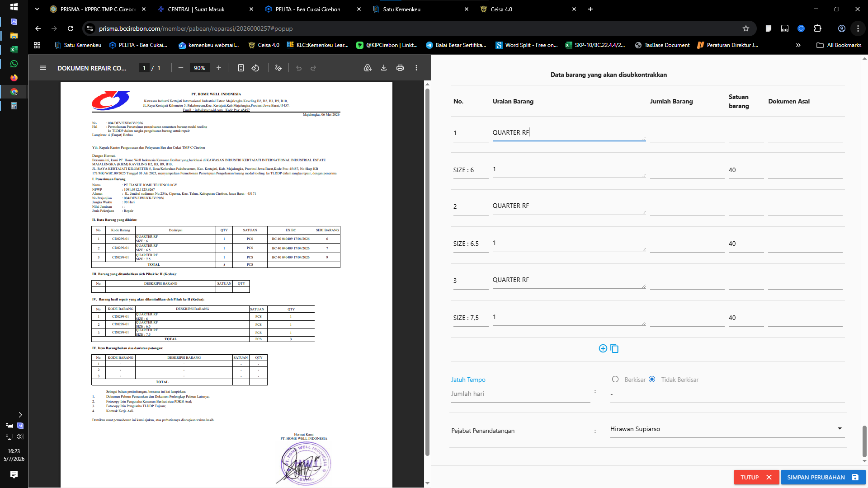868x488 pixels.
Task: Edit the PDF zoom percentage field
Action: pyautogui.click(x=199, y=68)
